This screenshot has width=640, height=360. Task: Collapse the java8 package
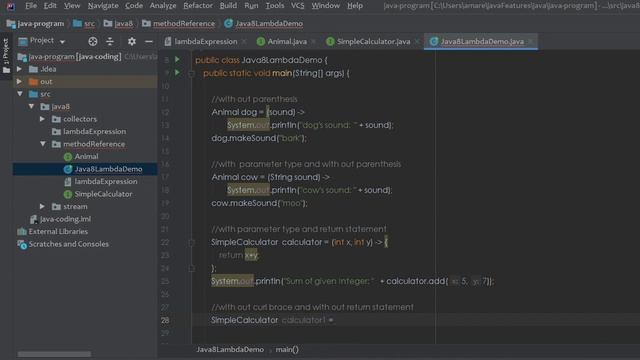point(31,107)
